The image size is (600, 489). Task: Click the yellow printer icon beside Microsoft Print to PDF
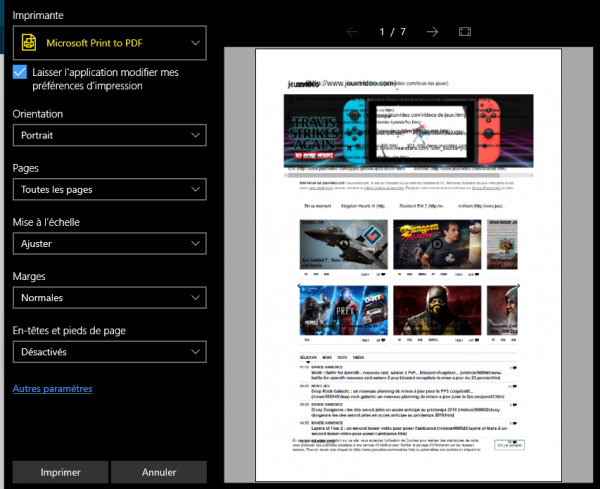click(x=29, y=42)
